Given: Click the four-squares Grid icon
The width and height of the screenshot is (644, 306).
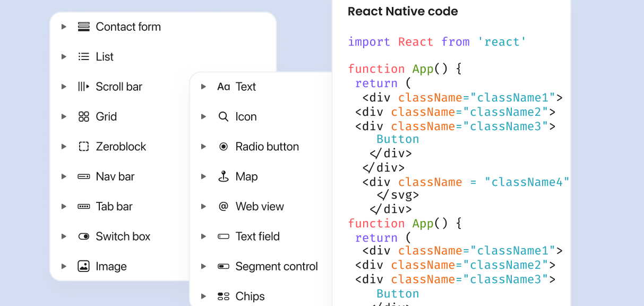Looking at the screenshot, I should (83, 117).
